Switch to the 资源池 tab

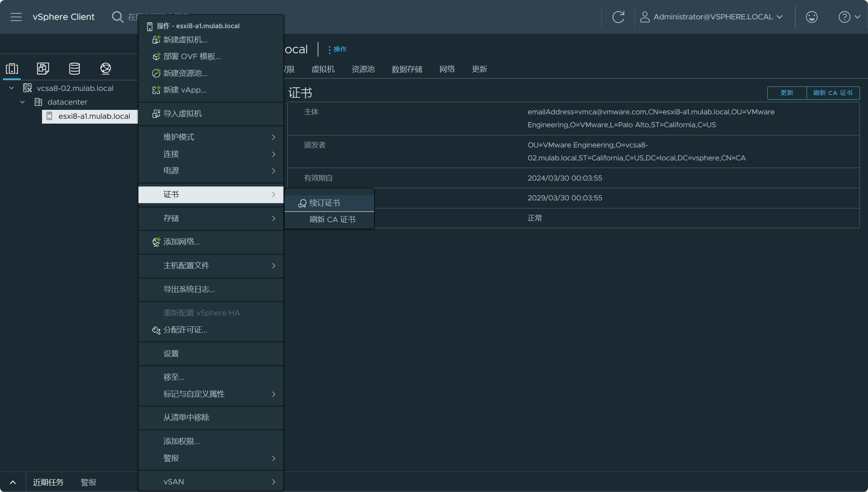(363, 69)
